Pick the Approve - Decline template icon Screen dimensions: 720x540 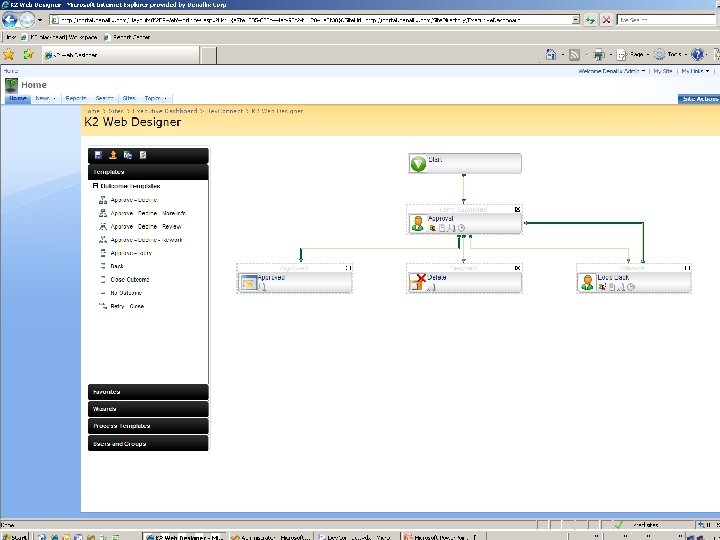[103, 200]
